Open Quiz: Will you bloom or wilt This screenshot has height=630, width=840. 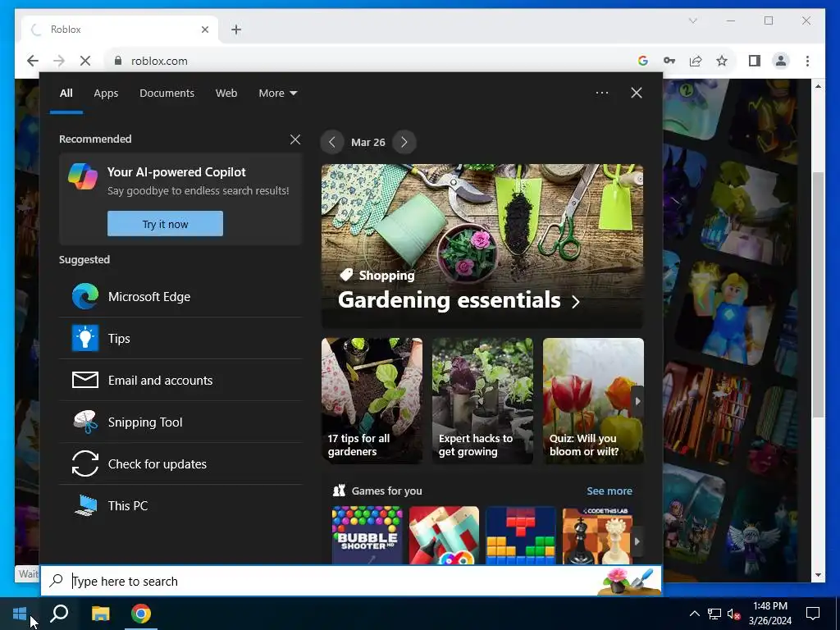(x=593, y=400)
